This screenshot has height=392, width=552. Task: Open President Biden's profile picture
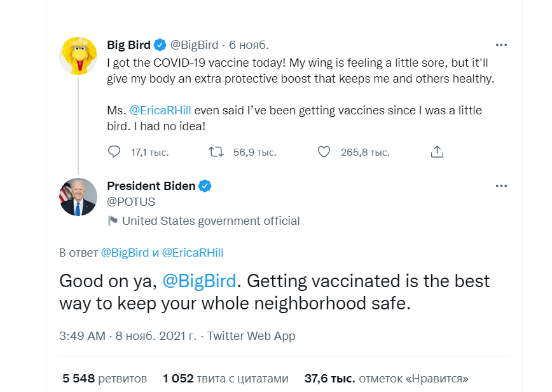(x=78, y=197)
